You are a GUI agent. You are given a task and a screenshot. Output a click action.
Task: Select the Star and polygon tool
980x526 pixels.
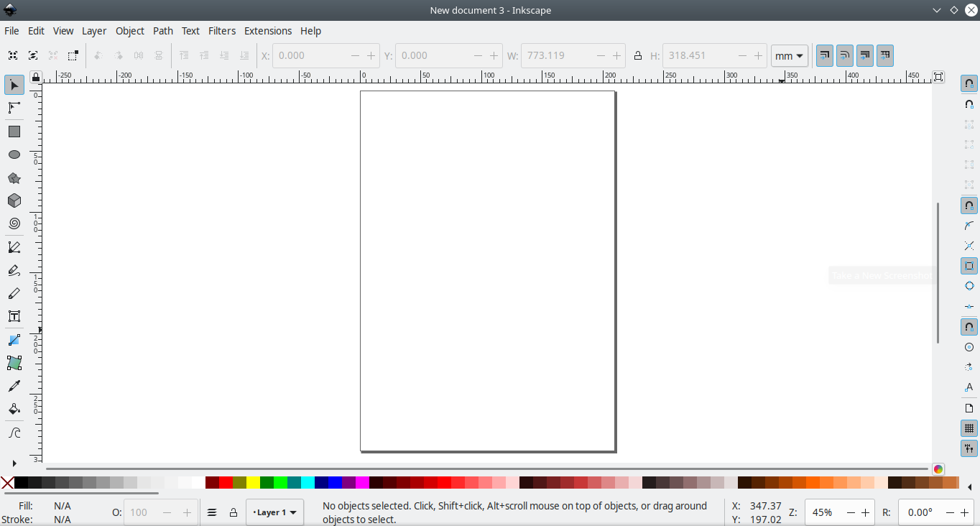14,177
